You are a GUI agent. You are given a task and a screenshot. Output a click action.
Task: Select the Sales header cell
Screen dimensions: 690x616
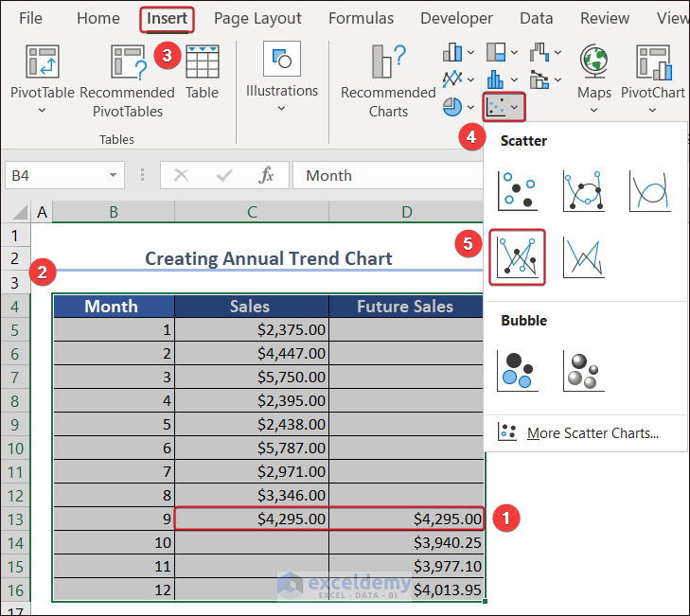251,306
